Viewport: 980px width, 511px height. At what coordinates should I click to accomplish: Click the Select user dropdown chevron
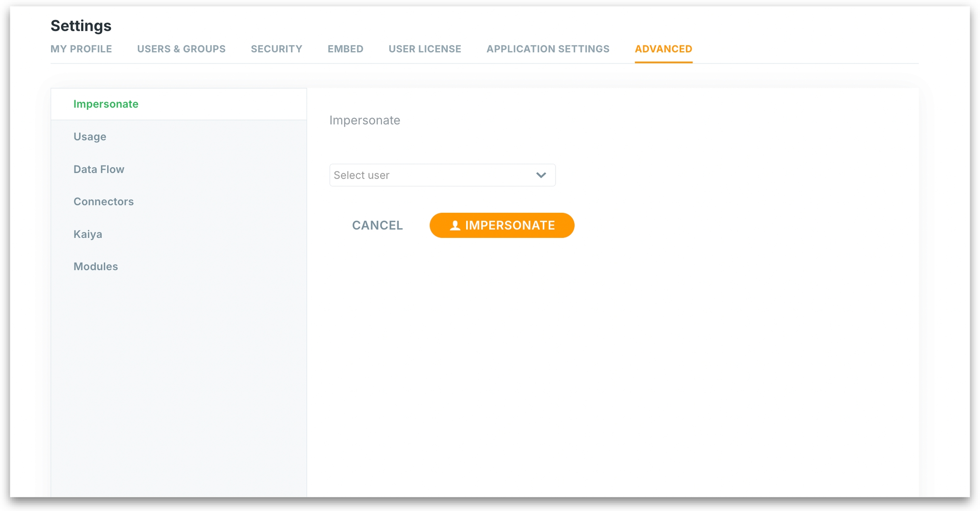coord(541,175)
